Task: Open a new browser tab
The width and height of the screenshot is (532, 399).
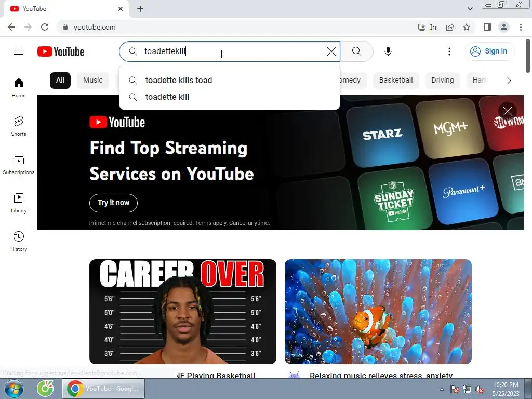Action: point(140,9)
